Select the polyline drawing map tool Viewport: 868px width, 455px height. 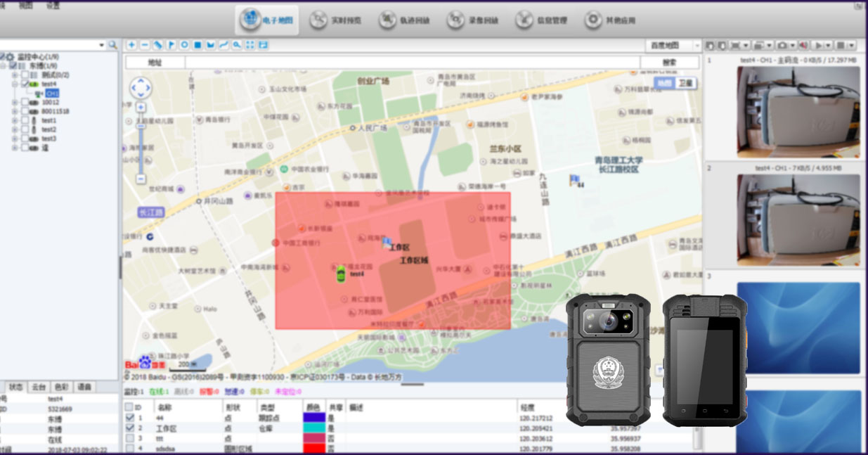pyautogui.click(x=224, y=45)
